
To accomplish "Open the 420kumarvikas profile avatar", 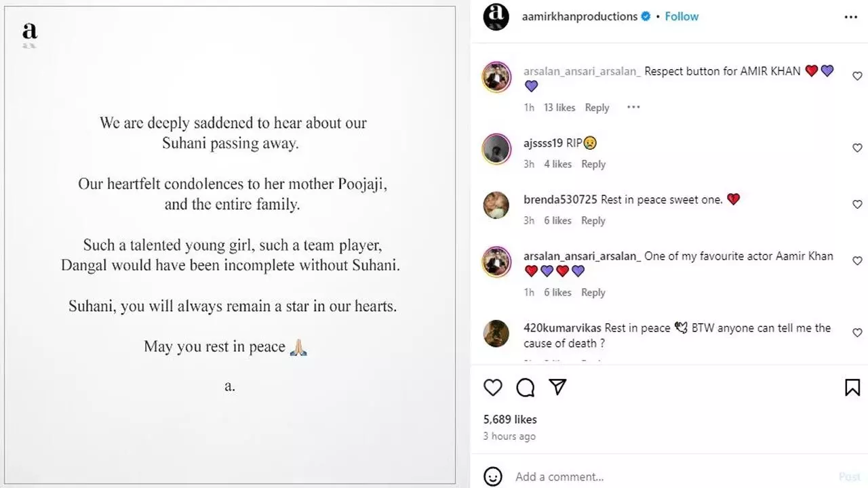I will pyautogui.click(x=496, y=333).
